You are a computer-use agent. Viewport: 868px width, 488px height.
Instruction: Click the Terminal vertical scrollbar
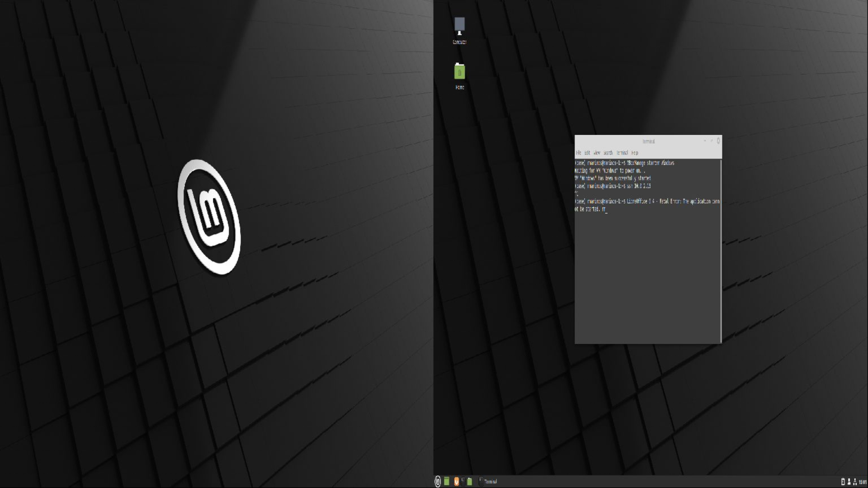721,251
